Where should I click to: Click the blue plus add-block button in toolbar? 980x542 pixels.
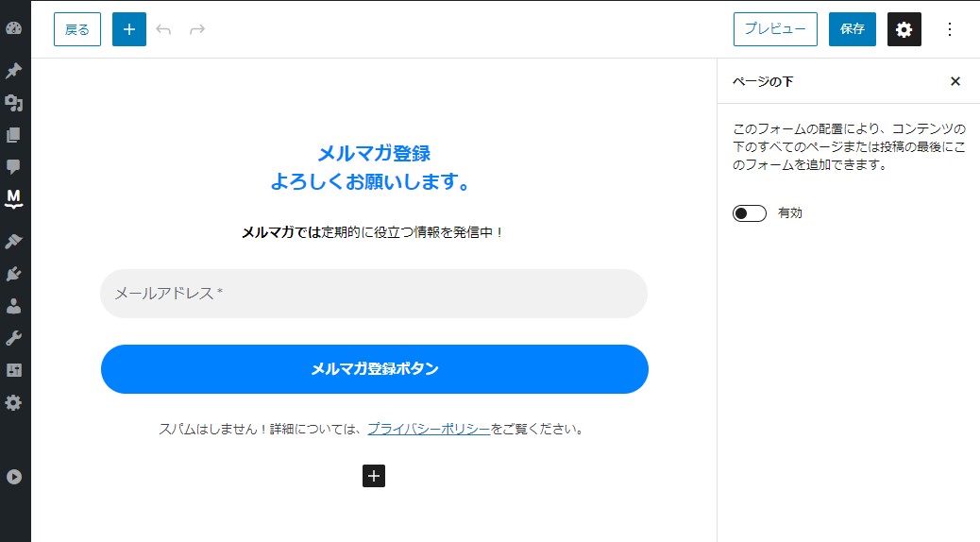(129, 29)
